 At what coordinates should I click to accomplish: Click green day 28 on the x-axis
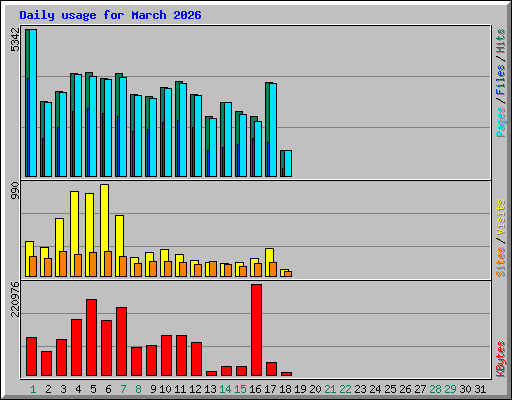coord(435,389)
